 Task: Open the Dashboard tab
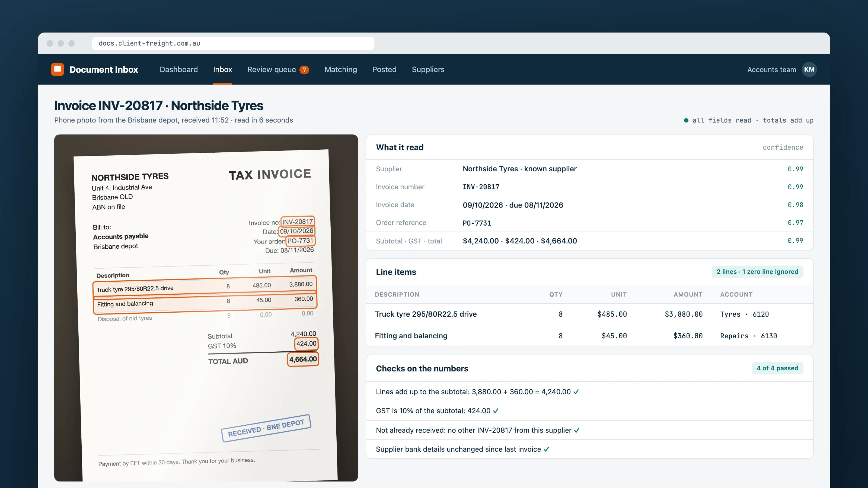click(178, 69)
